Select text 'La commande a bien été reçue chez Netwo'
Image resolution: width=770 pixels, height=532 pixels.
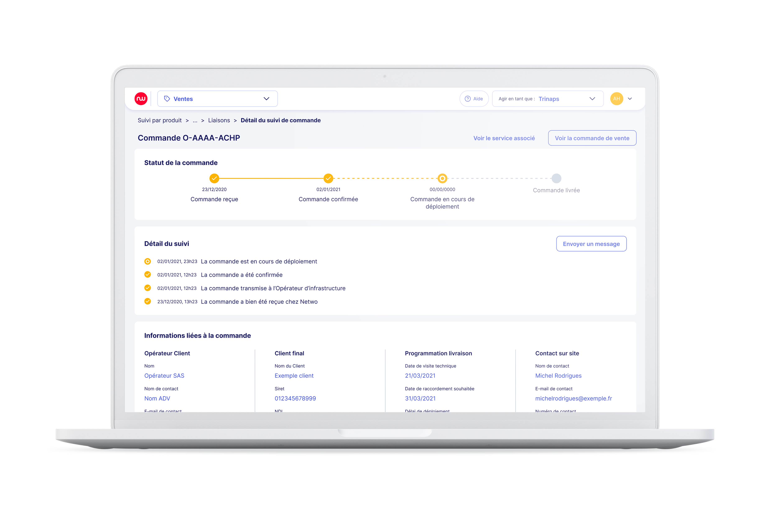[x=259, y=302]
